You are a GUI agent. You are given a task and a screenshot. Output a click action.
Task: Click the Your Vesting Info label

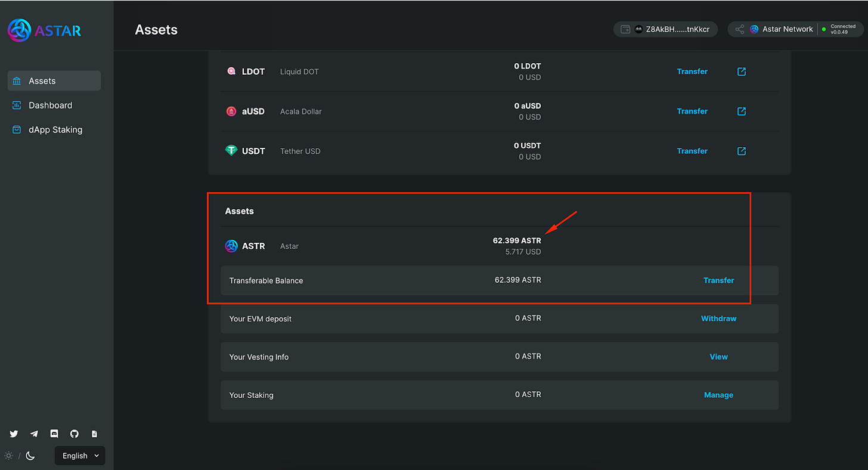pyautogui.click(x=259, y=357)
